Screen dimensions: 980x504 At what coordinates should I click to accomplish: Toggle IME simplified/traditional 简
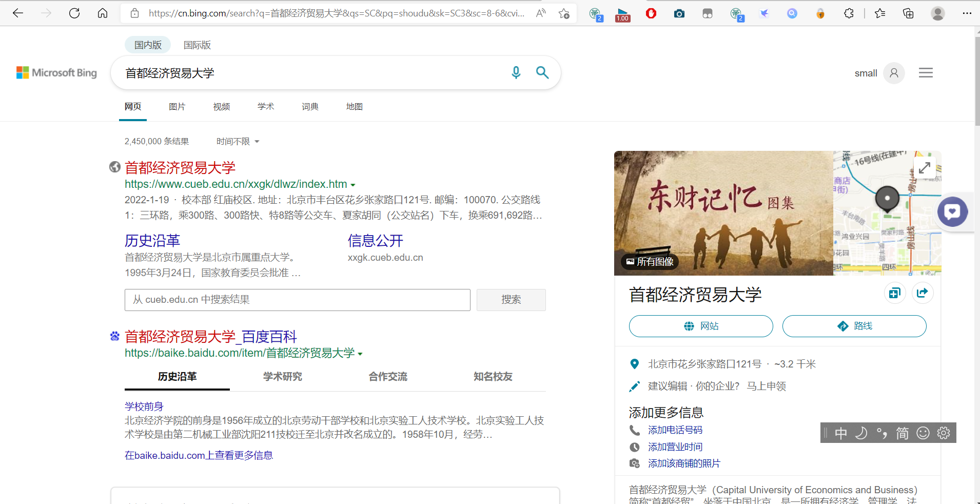903,433
